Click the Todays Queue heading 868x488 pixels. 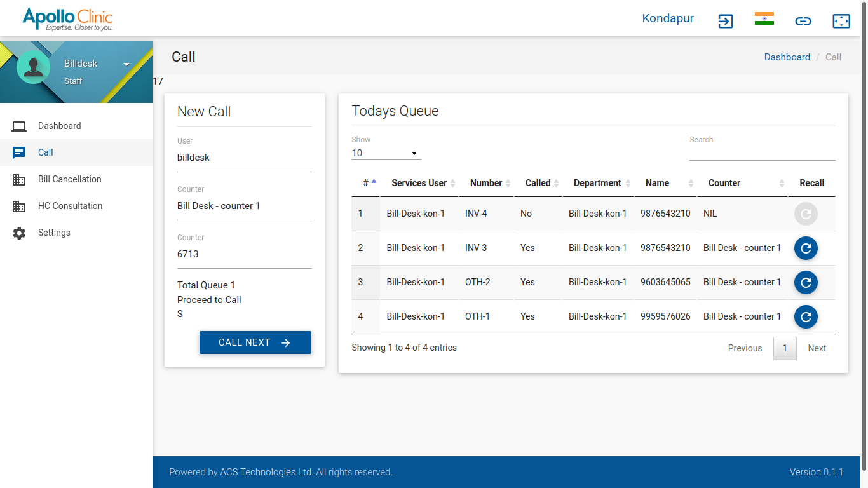click(395, 111)
